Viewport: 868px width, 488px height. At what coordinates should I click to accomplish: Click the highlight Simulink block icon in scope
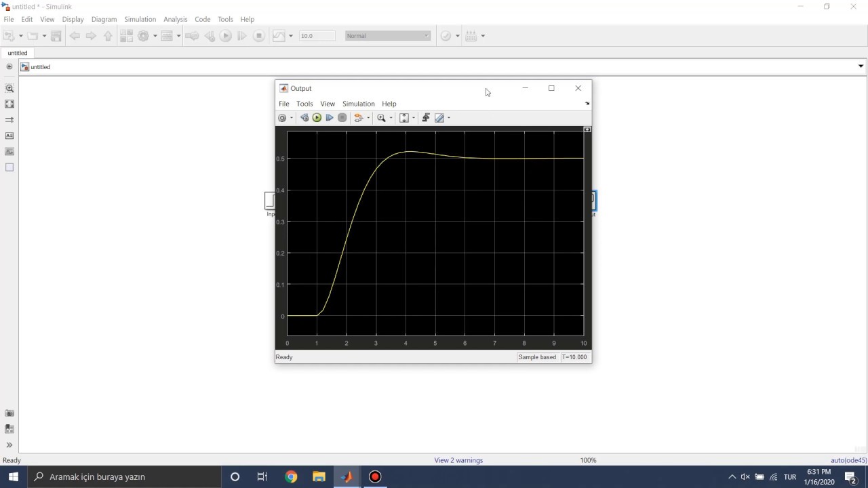(x=359, y=118)
